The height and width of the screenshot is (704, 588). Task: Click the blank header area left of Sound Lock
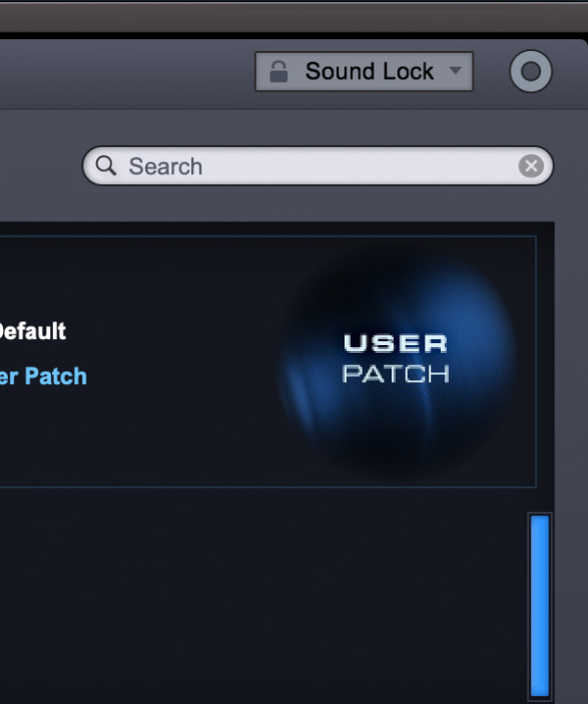click(x=125, y=72)
